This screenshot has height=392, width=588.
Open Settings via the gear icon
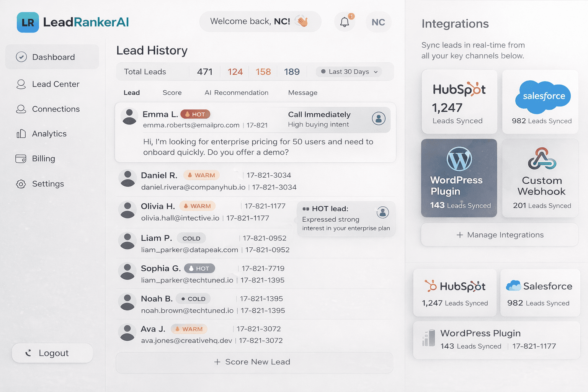[21, 184]
